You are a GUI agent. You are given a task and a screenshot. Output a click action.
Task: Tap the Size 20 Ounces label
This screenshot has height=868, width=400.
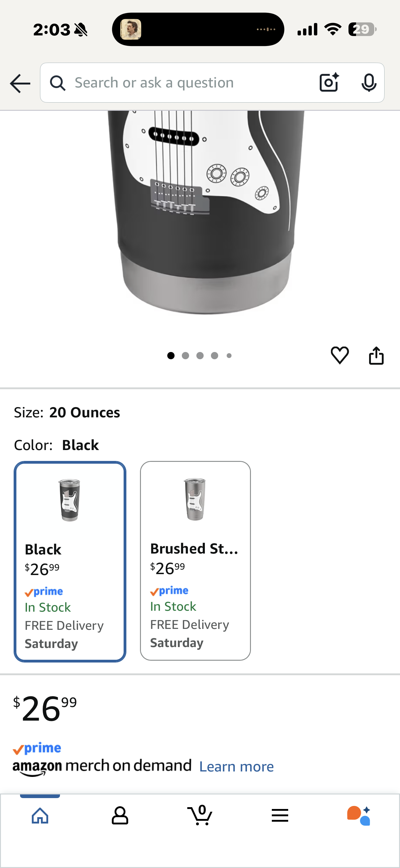point(67,413)
